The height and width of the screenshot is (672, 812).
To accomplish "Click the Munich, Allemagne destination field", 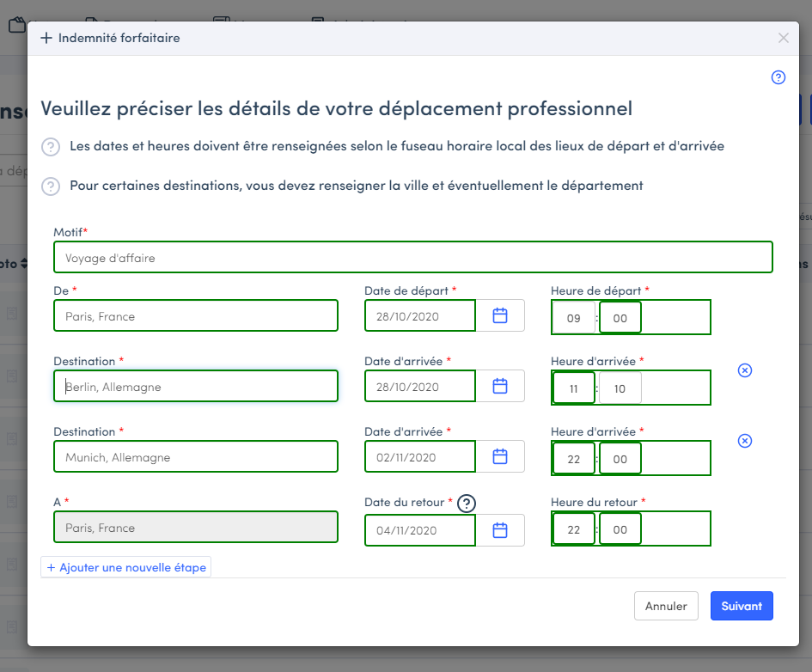I will (x=196, y=456).
